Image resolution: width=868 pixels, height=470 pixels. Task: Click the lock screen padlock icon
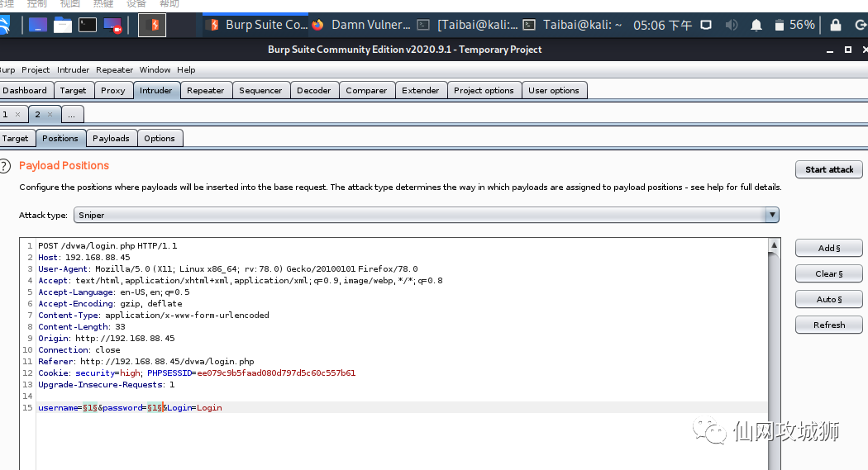coord(835,25)
